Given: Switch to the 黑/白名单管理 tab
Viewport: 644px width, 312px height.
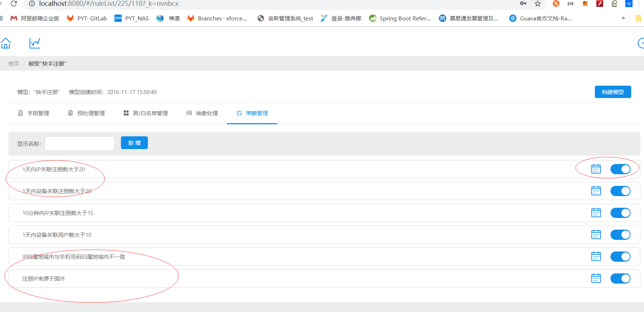Looking at the screenshot, I should click(x=146, y=113).
